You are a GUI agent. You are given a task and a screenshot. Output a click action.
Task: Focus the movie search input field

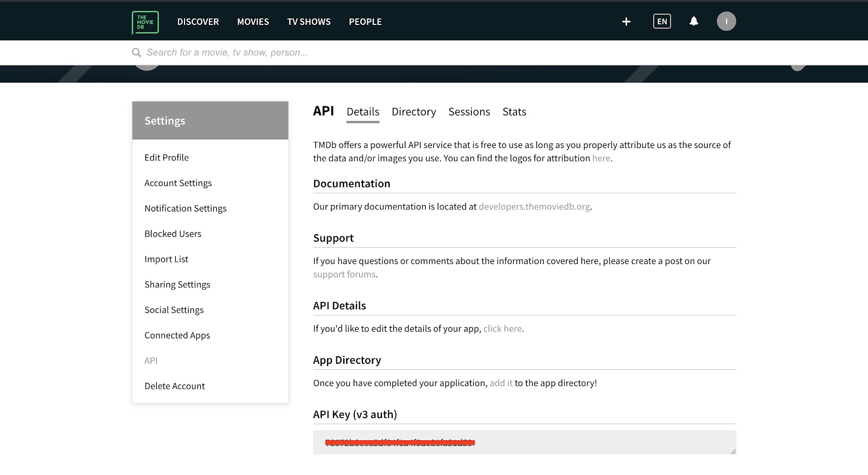380,53
